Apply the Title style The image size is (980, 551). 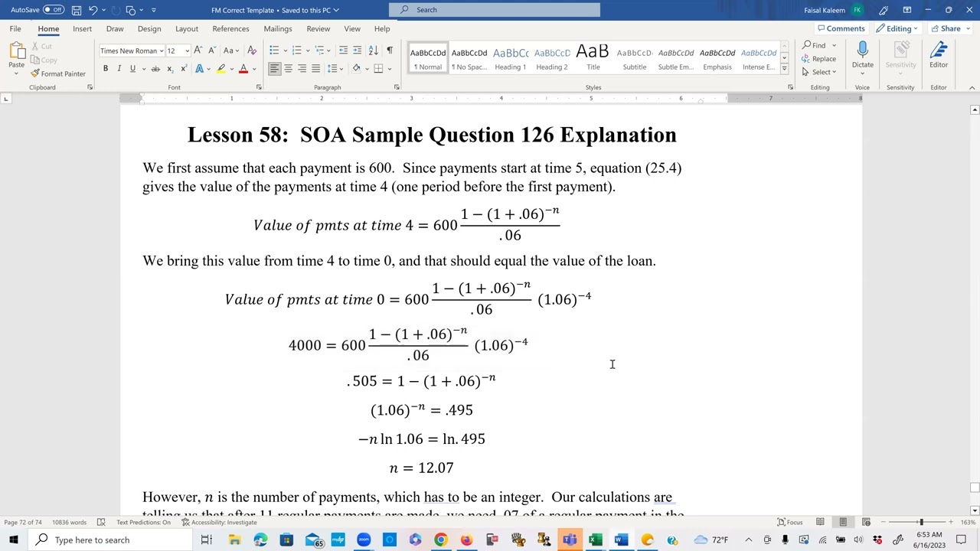(x=593, y=58)
